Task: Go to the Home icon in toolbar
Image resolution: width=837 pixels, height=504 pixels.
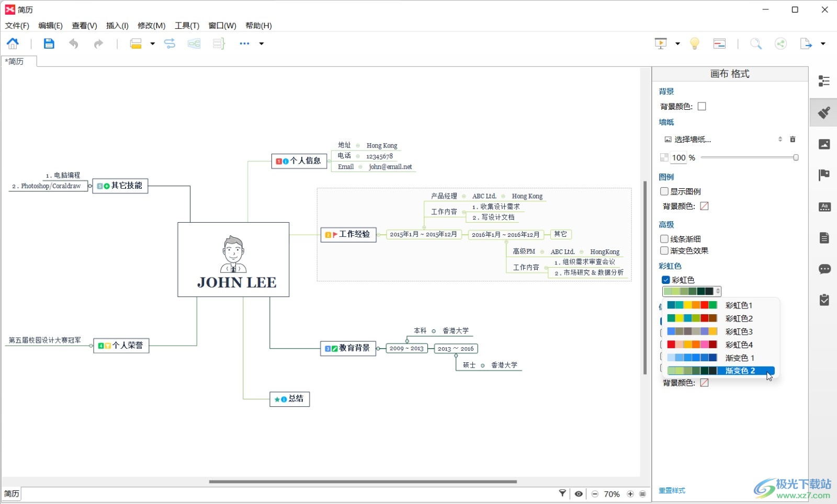Action: point(13,43)
